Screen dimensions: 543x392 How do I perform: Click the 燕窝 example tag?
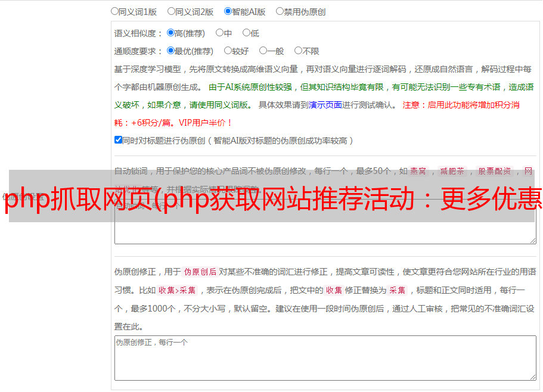pos(418,171)
